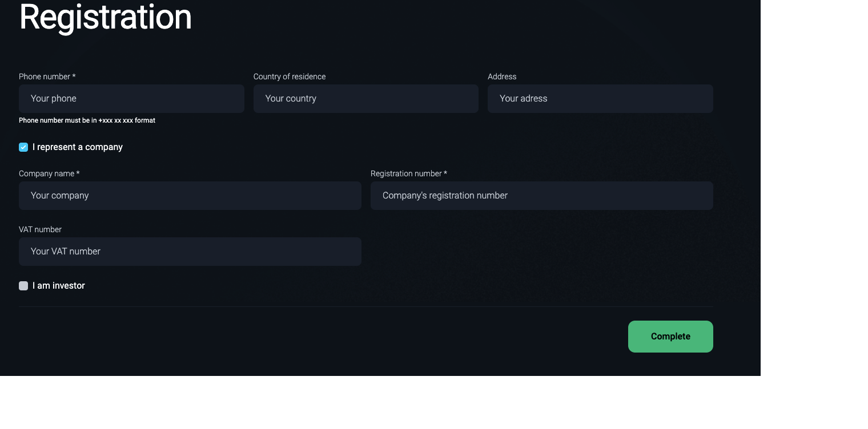Click the 'Company name *' label
Screen dimensions: 868x429
coord(49,173)
